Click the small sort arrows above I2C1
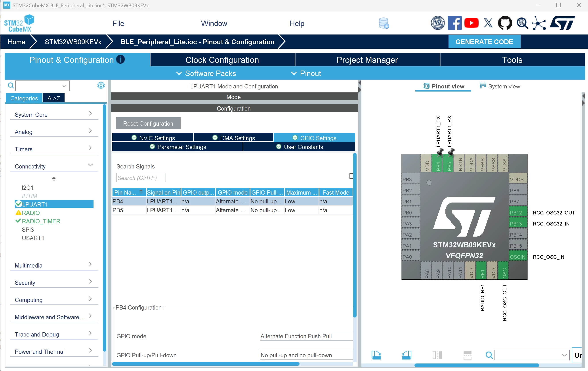The height and width of the screenshot is (371, 588). click(54, 179)
